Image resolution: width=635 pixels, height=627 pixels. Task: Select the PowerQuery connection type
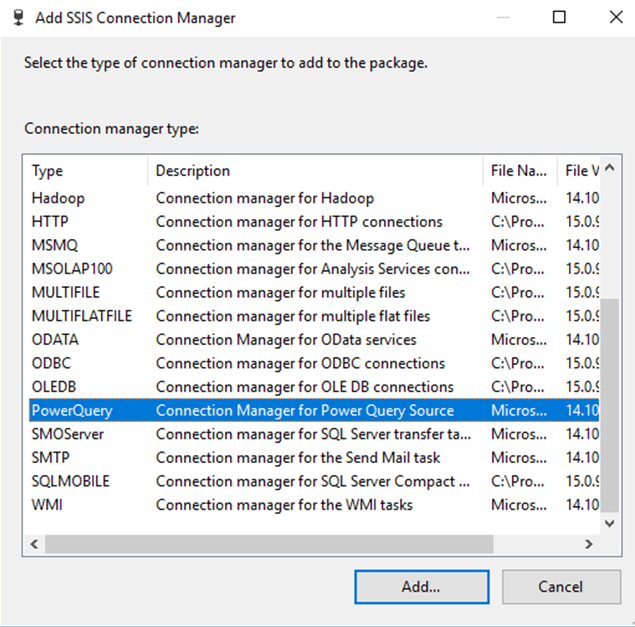[72, 410]
